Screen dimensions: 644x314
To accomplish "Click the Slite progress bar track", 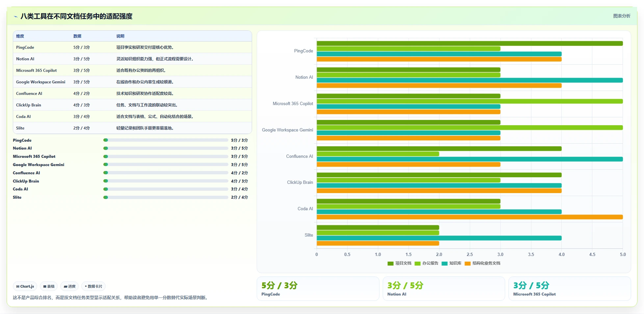I will pyautogui.click(x=166, y=197).
